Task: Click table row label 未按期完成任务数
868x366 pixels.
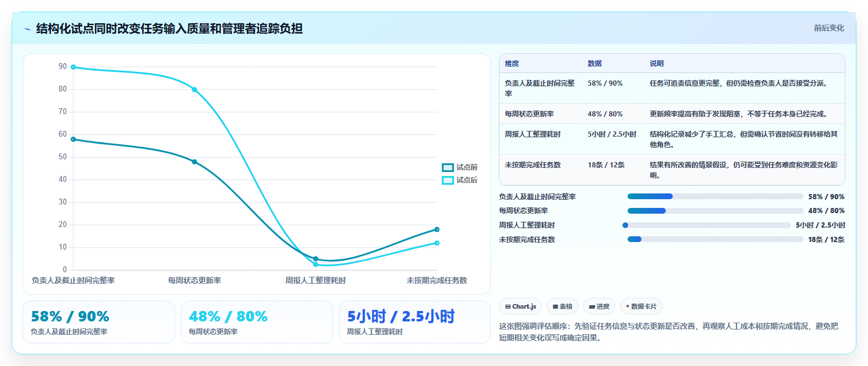Action: click(x=533, y=165)
